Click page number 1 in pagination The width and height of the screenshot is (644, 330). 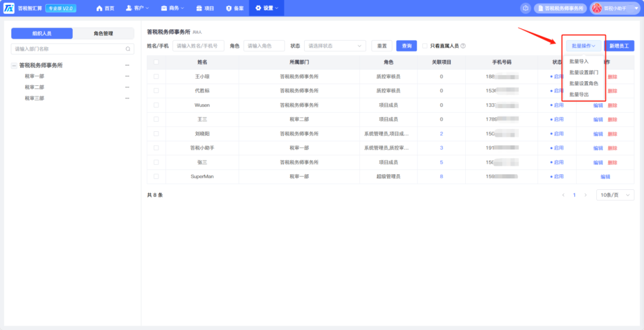(x=574, y=195)
